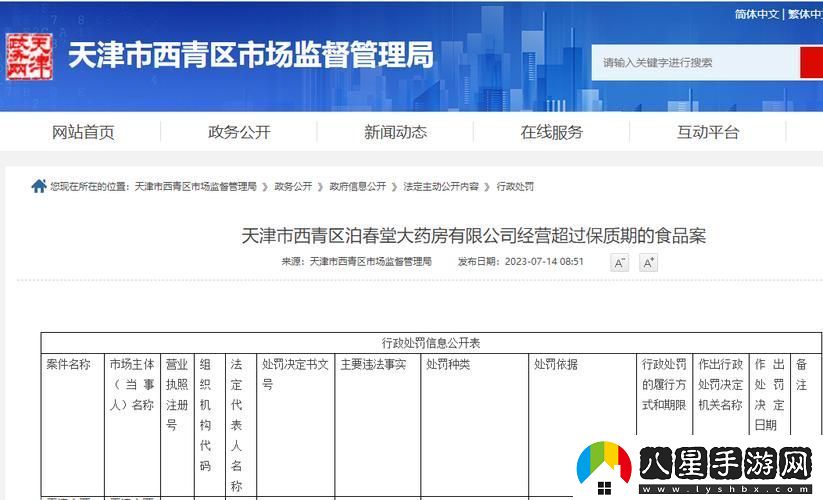Viewport: 823px width, 500px height.
Task: Click the home icon in the breadcrumb
Action: [39, 186]
